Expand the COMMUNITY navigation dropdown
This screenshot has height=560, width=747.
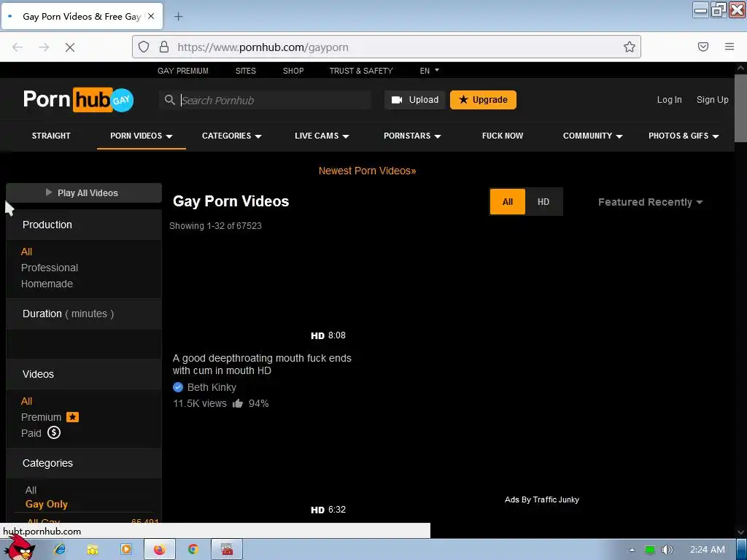(592, 136)
